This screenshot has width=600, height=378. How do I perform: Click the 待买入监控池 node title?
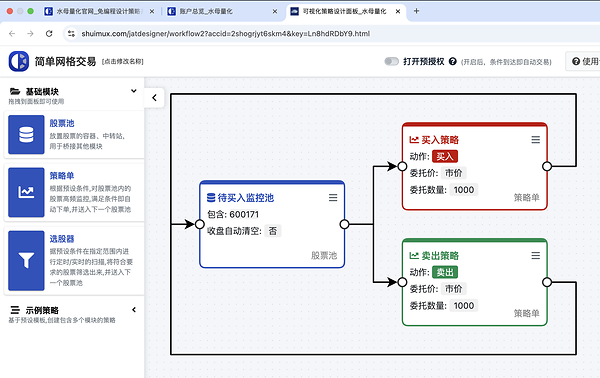coord(246,197)
